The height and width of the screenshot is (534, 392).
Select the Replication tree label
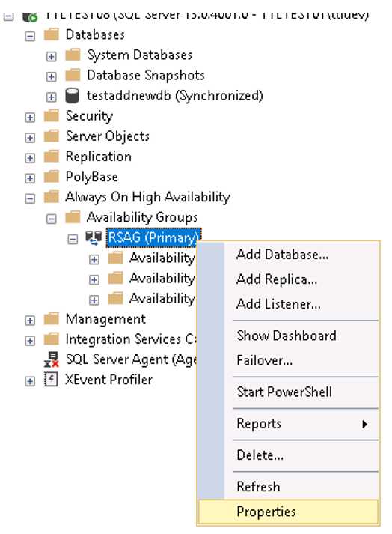(x=99, y=157)
